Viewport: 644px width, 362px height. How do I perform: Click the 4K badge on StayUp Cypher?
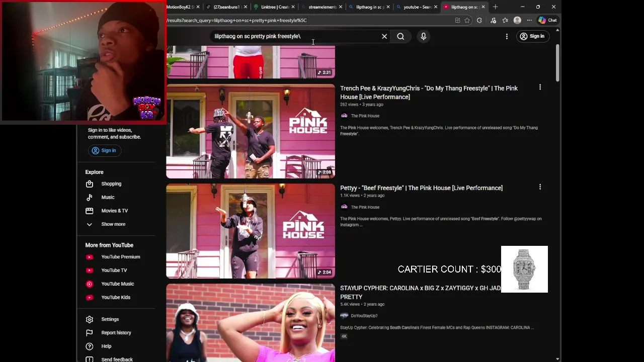(x=344, y=336)
